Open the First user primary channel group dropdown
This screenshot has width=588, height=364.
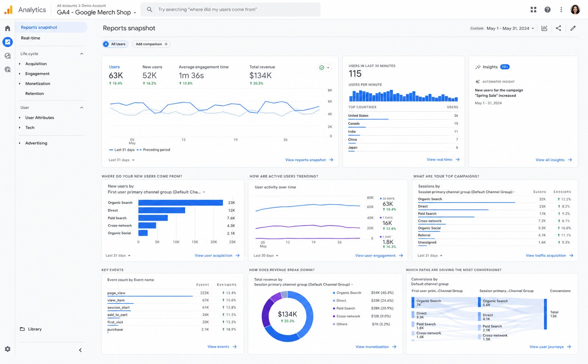pos(156,192)
